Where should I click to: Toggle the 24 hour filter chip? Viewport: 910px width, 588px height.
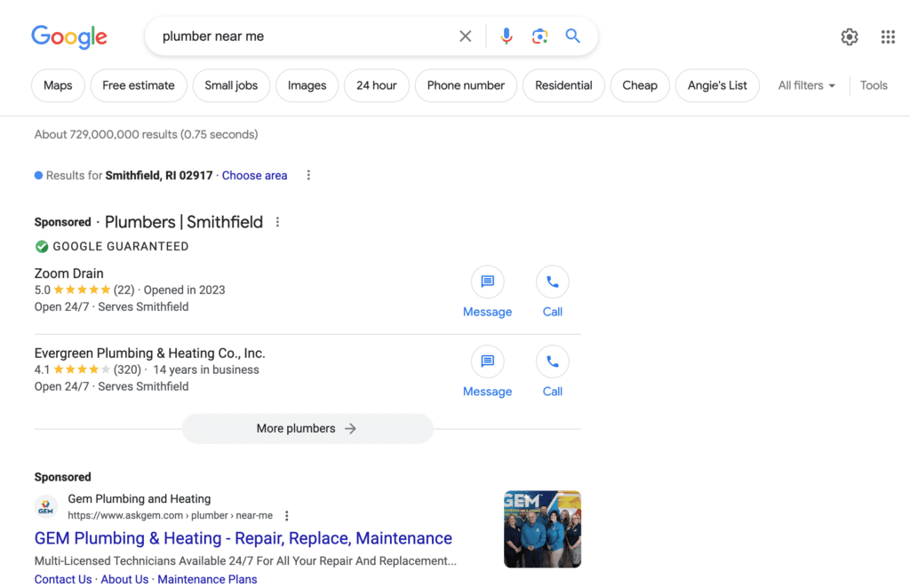[376, 85]
